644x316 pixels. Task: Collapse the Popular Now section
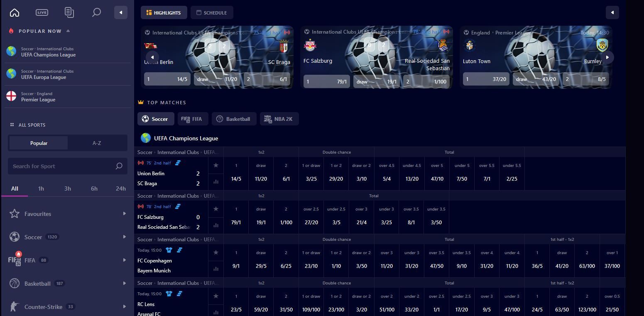point(68,31)
